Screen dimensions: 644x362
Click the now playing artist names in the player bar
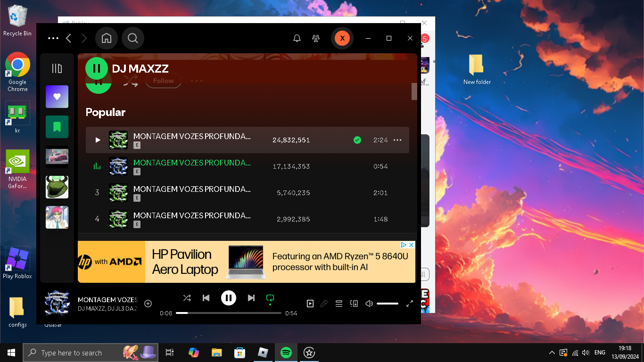107,309
